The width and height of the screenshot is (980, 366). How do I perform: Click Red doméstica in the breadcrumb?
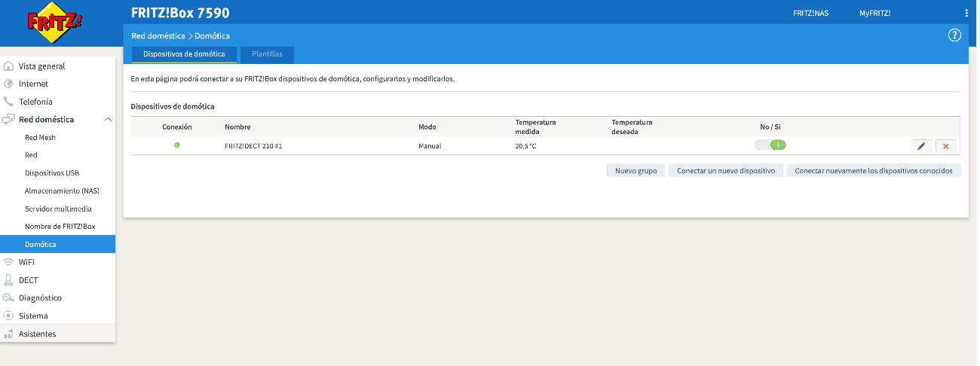pos(158,35)
